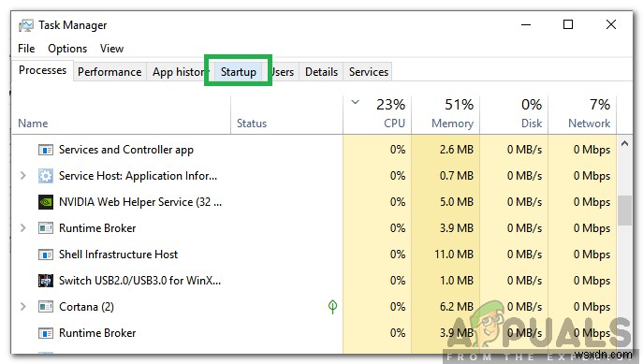Open the App history tab
The height and width of the screenshot is (364, 643).
coord(179,72)
